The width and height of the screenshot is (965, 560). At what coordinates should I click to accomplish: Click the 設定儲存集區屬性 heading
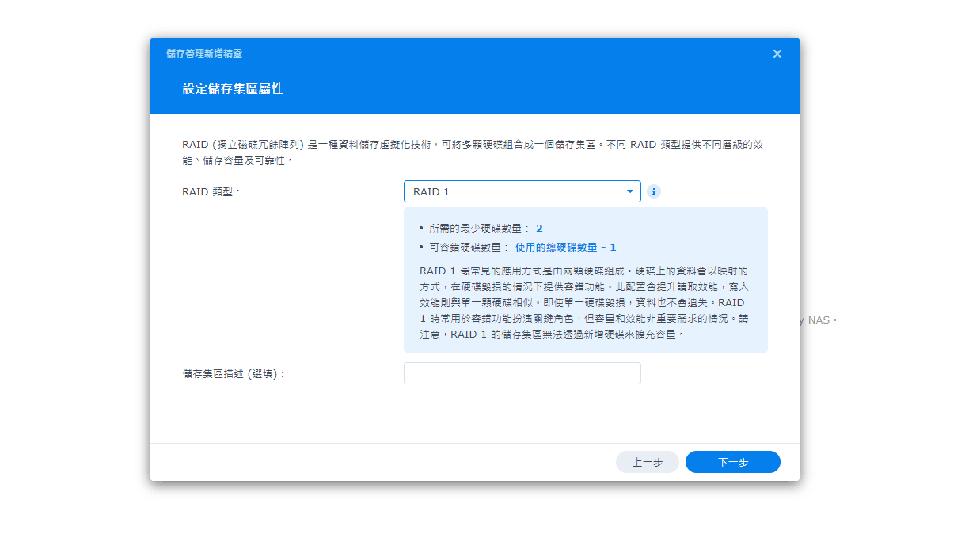point(233,89)
